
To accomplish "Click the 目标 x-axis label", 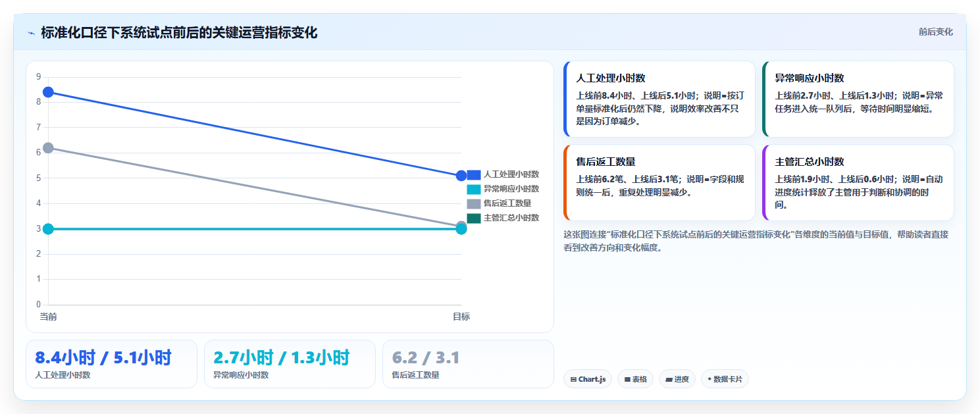I will [x=461, y=317].
